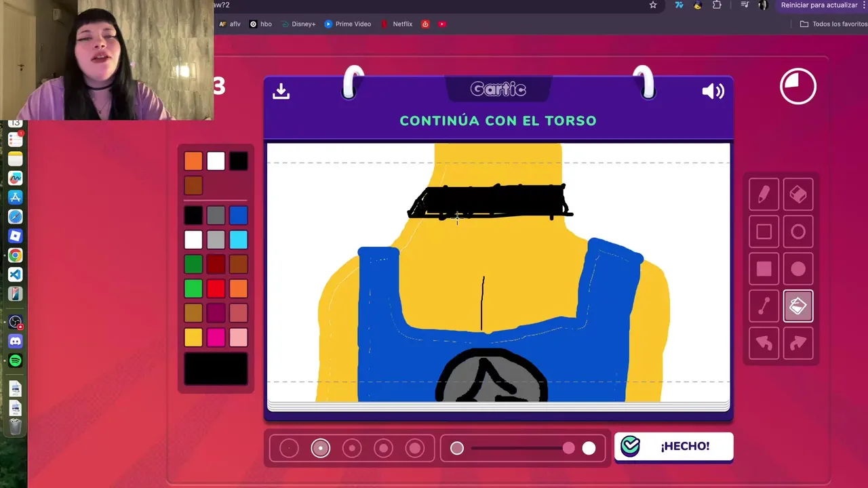Click the ¡HECHO! done button
Image resolution: width=868 pixels, height=488 pixels.
pos(673,446)
